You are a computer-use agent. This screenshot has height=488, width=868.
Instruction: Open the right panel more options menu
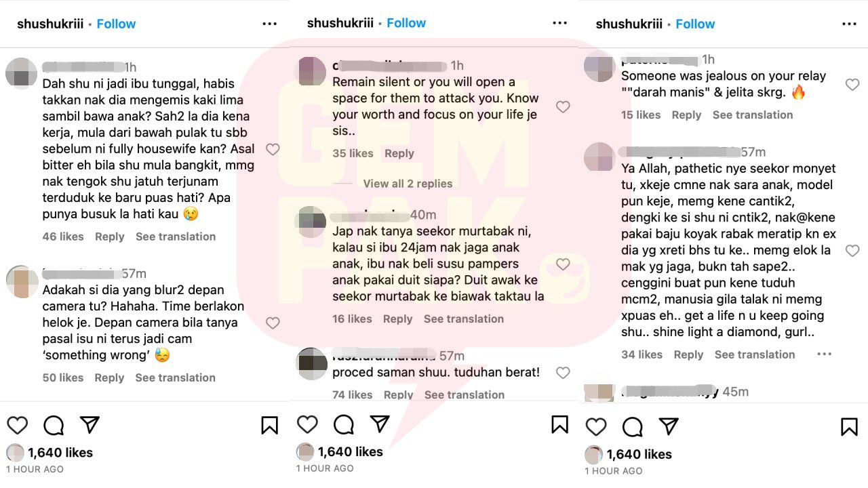(x=849, y=24)
